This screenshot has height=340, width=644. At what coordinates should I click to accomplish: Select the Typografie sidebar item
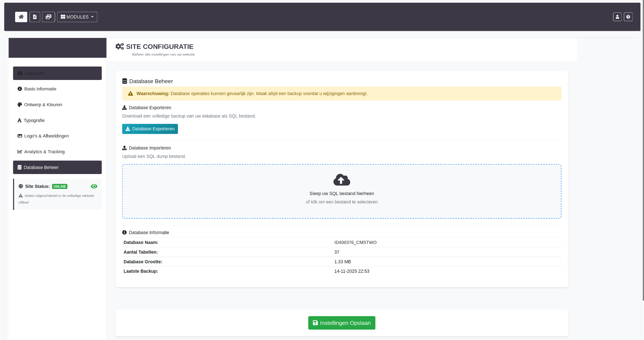pyautogui.click(x=34, y=120)
